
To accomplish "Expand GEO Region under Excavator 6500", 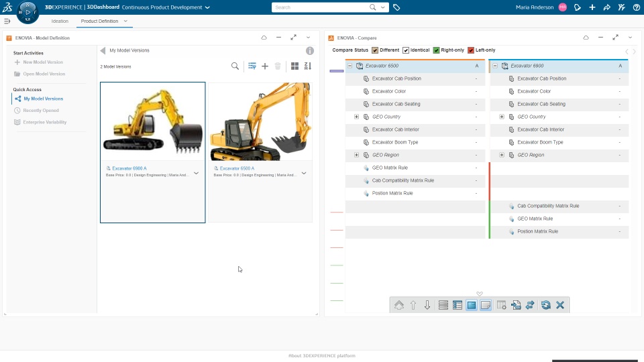I will [x=356, y=155].
